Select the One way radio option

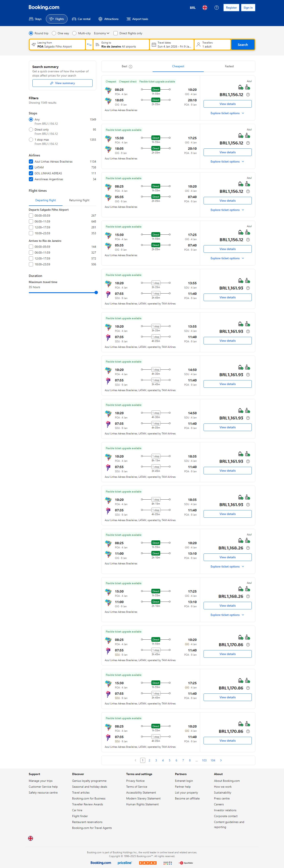[54, 33]
